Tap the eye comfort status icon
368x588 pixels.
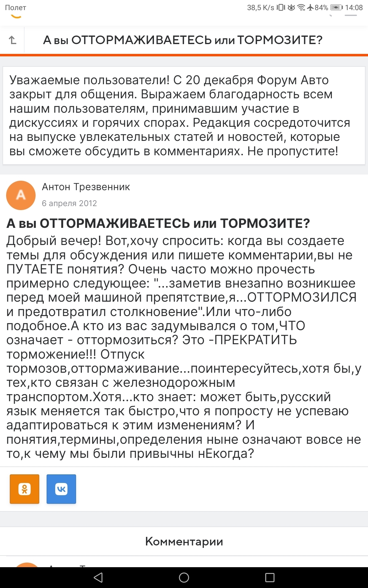click(x=291, y=8)
